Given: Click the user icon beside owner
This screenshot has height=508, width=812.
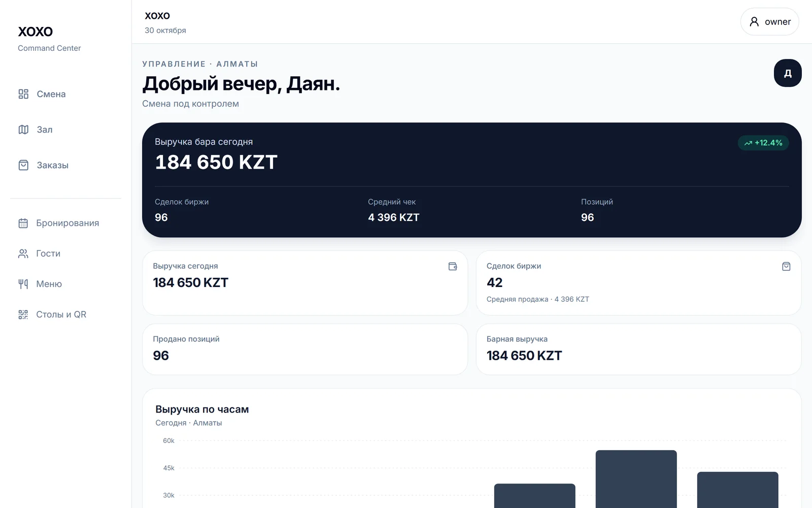Looking at the screenshot, I should [x=754, y=21].
